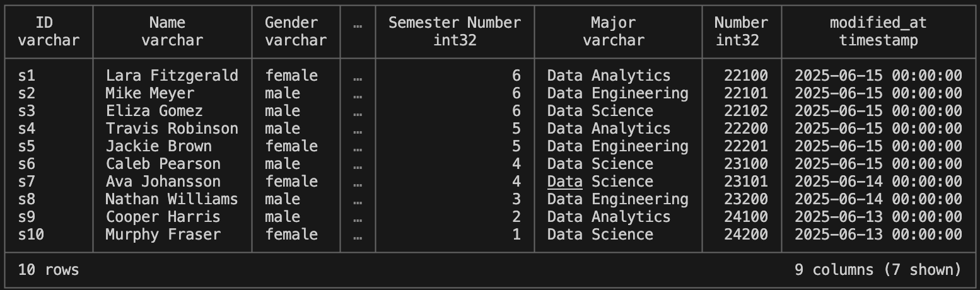Click Travis Robinson's name

pyautogui.click(x=172, y=129)
